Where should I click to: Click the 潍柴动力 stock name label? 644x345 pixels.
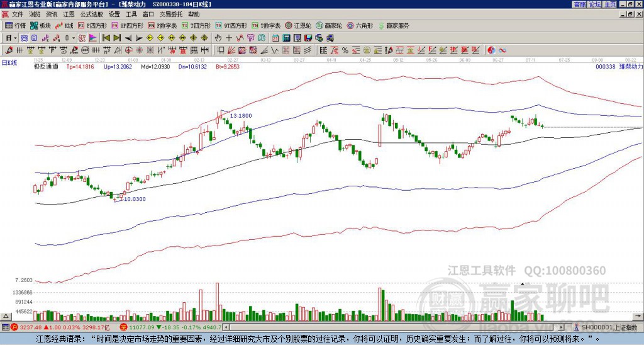click(631, 66)
